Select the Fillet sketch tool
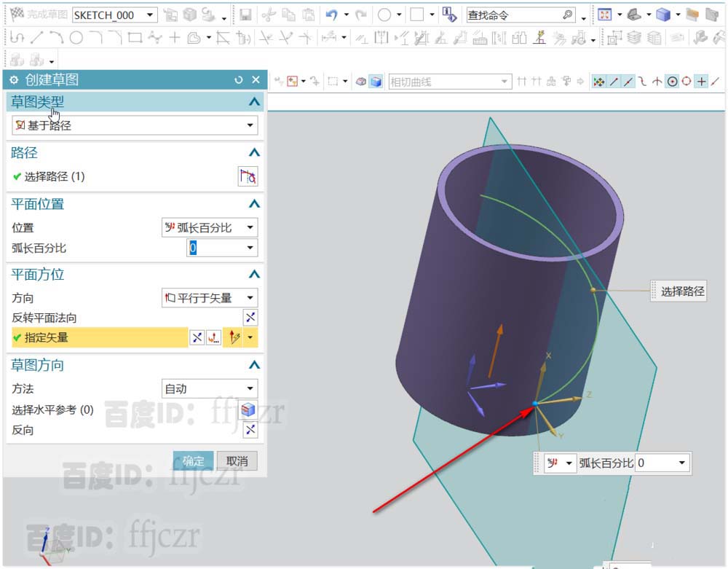This screenshot has height=569, width=728. tap(96, 38)
